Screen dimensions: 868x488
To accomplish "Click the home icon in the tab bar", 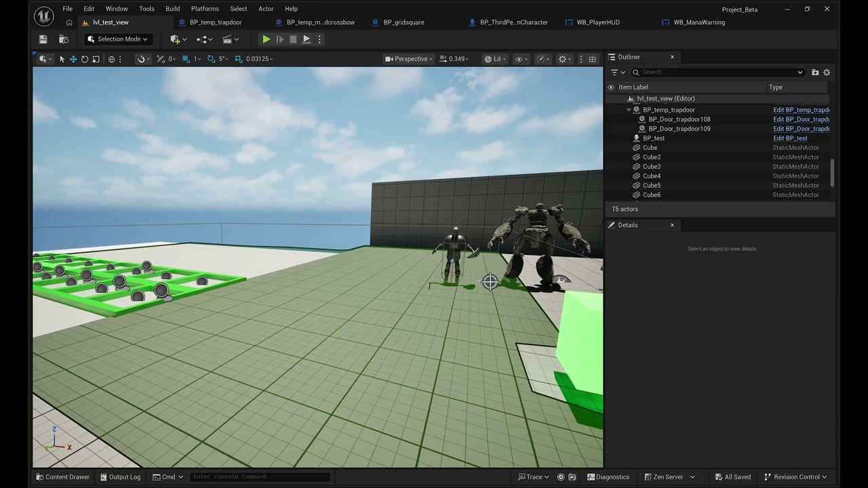I will [69, 22].
